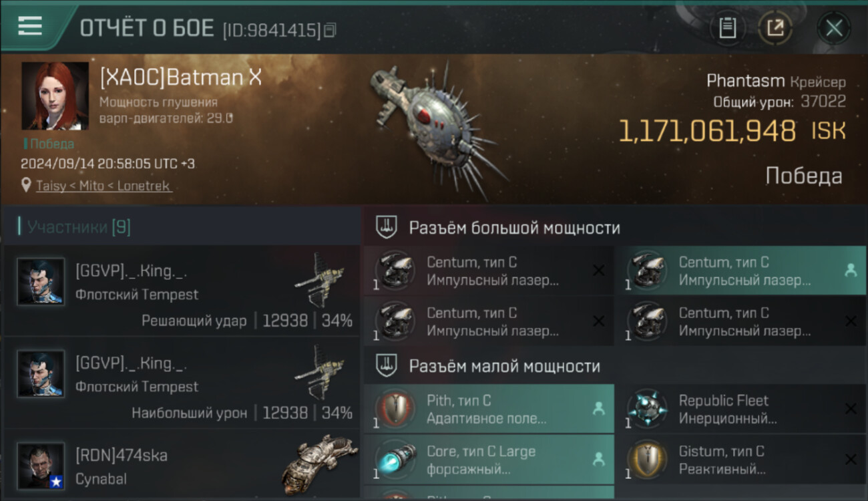
Task: Click the Cynabal ship icon
Action: click(319, 463)
